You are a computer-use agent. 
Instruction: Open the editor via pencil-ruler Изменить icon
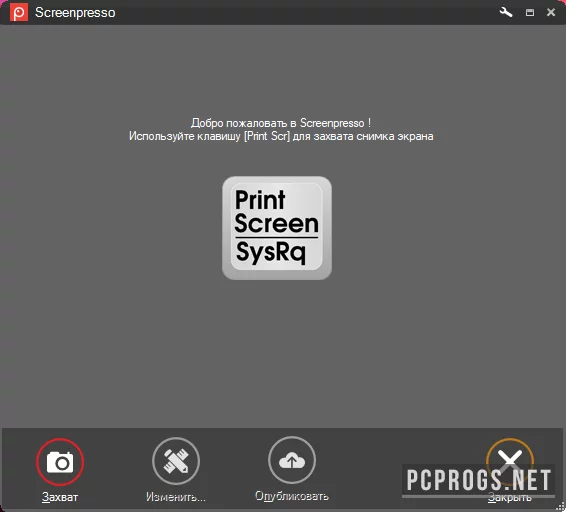(176, 461)
